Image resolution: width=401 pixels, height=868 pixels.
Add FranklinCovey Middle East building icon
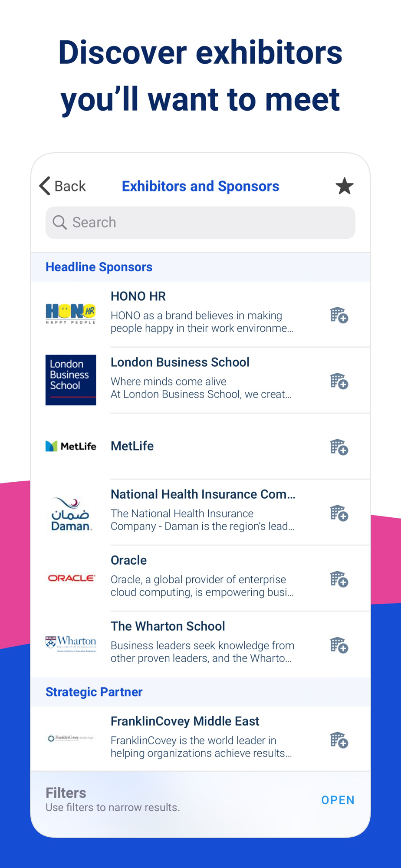339,740
